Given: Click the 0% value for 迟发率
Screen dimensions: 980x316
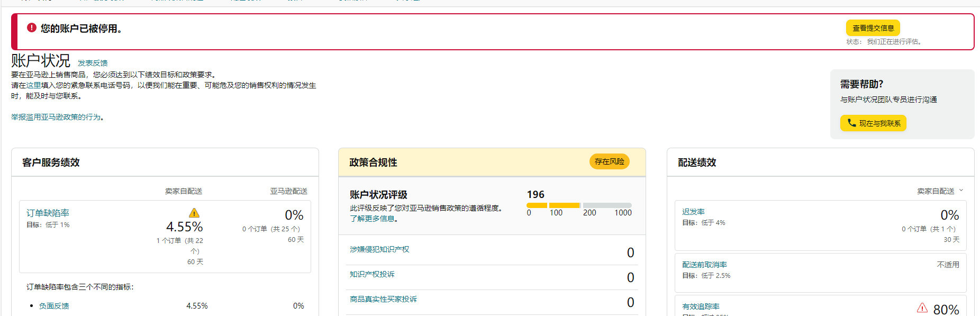Looking at the screenshot, I should 949,215.
